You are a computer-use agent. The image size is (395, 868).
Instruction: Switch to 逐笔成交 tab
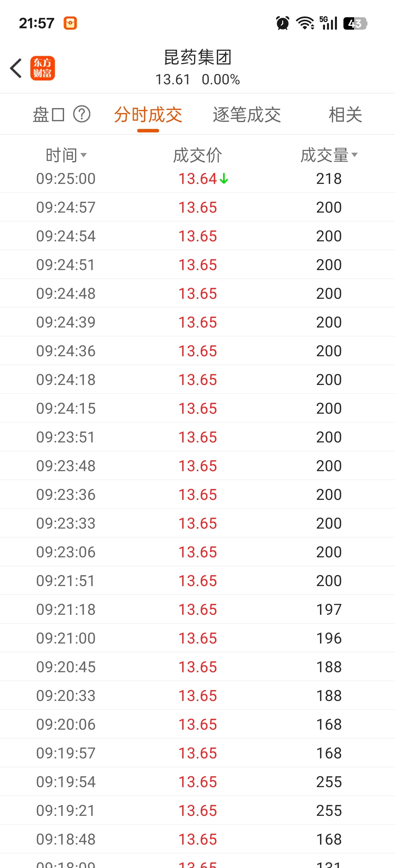click(247, 115)
